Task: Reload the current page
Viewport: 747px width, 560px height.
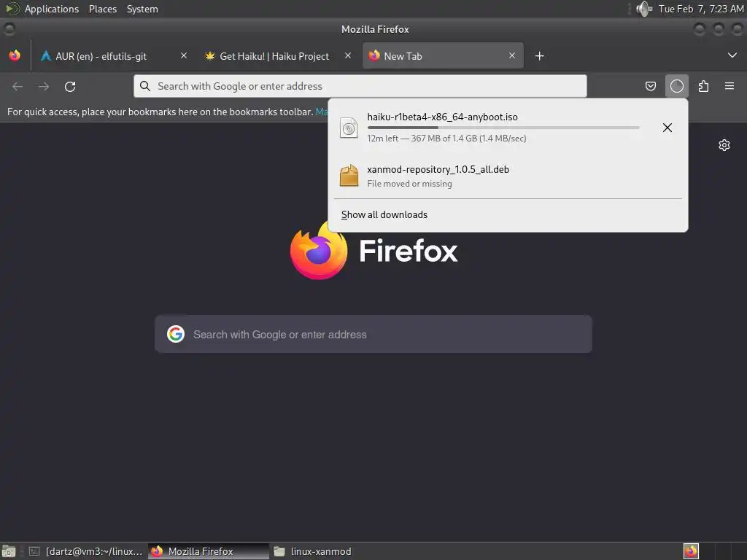Action: 70,86
